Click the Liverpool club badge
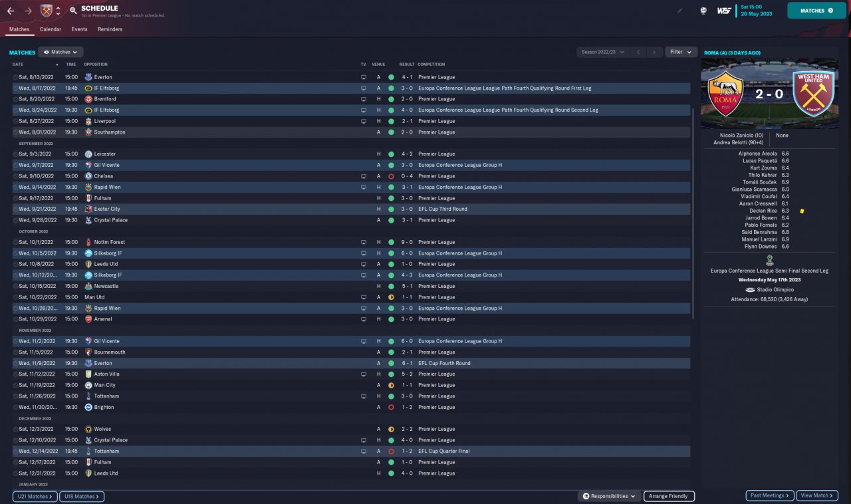 88,121
